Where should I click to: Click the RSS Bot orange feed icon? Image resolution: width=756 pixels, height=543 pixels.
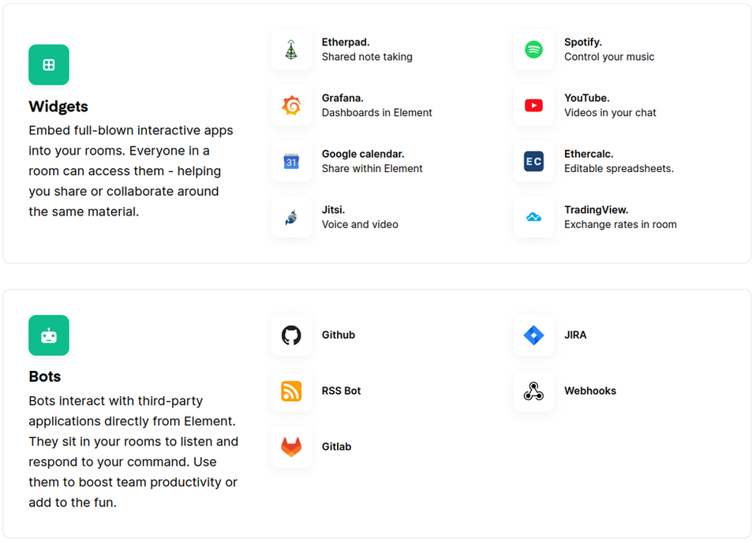point(291,391)
